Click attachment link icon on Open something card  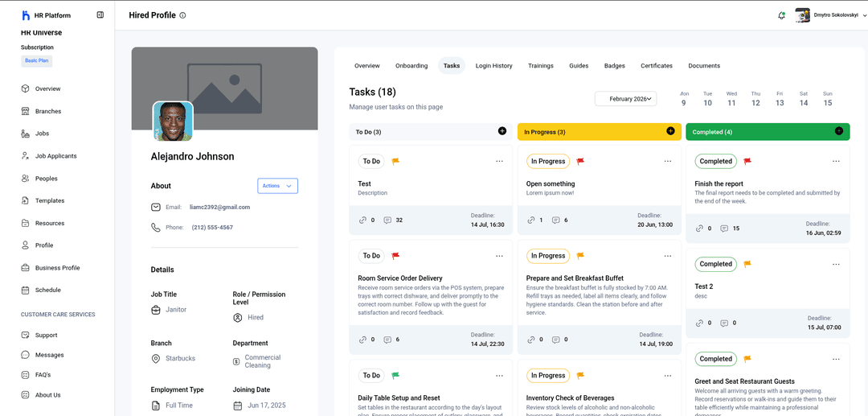coord(531,220)
